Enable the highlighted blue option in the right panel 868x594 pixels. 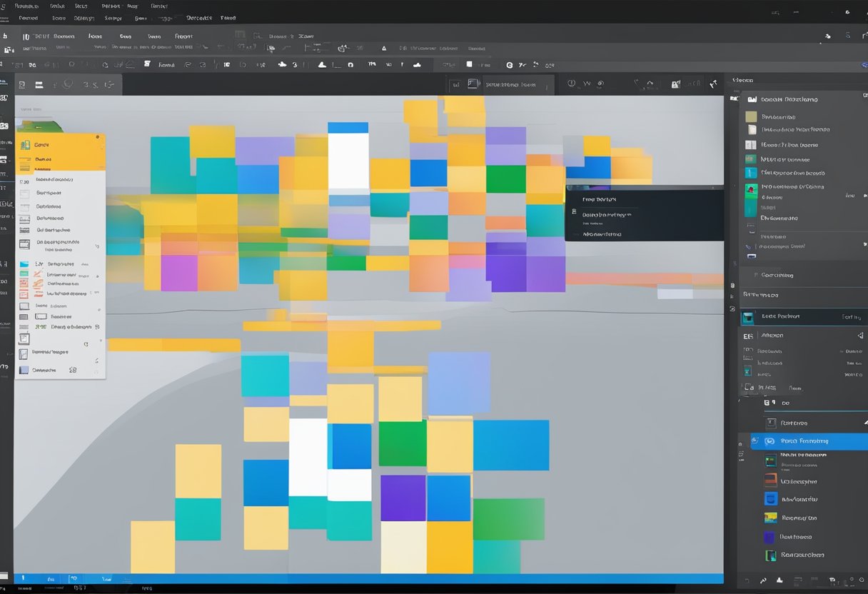click(x=807, y=441)
